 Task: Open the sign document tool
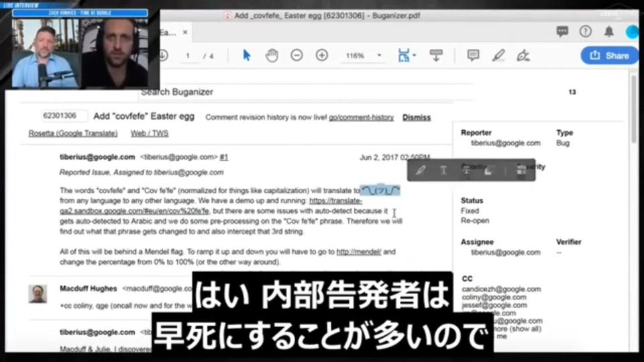tap(523, 56)
